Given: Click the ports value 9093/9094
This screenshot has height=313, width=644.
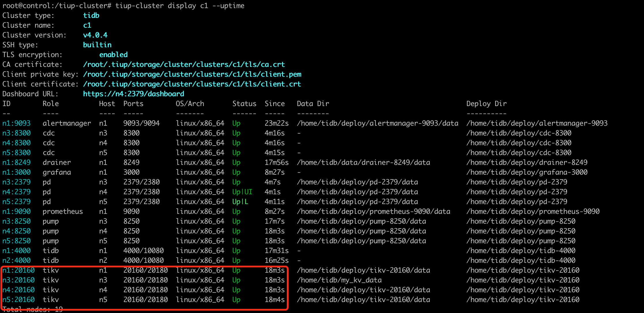Looking at the screenshot, I should (x=142, y=123).
